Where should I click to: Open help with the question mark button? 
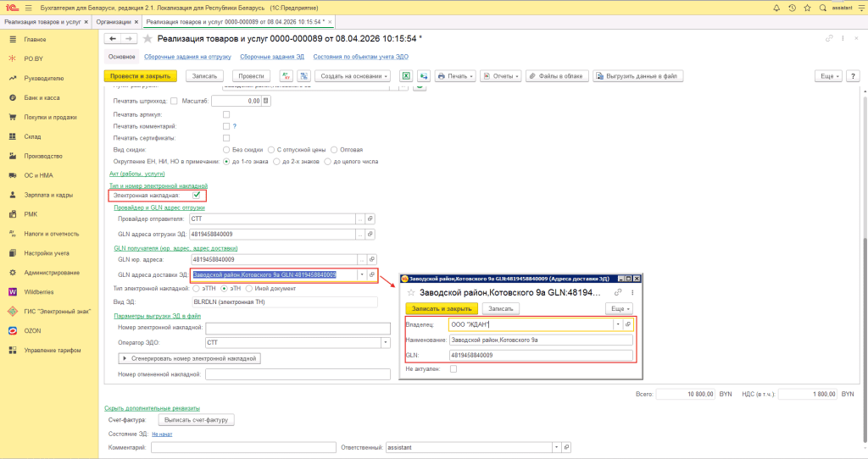[853, 75]
